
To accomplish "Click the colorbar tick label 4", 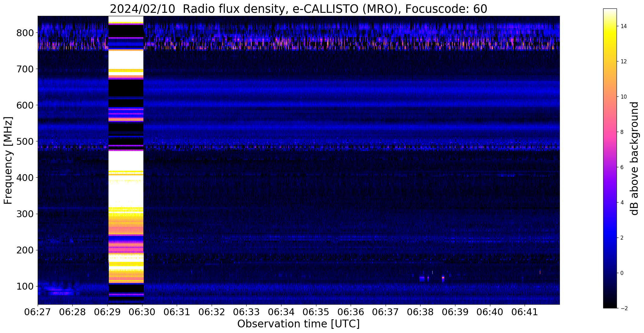I will 622,203.
